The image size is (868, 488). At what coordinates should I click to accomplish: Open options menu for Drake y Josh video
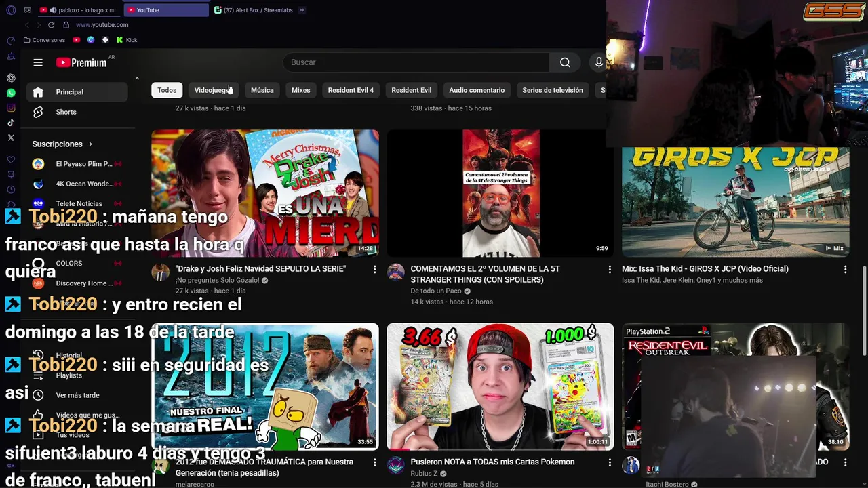coord(374,270)
